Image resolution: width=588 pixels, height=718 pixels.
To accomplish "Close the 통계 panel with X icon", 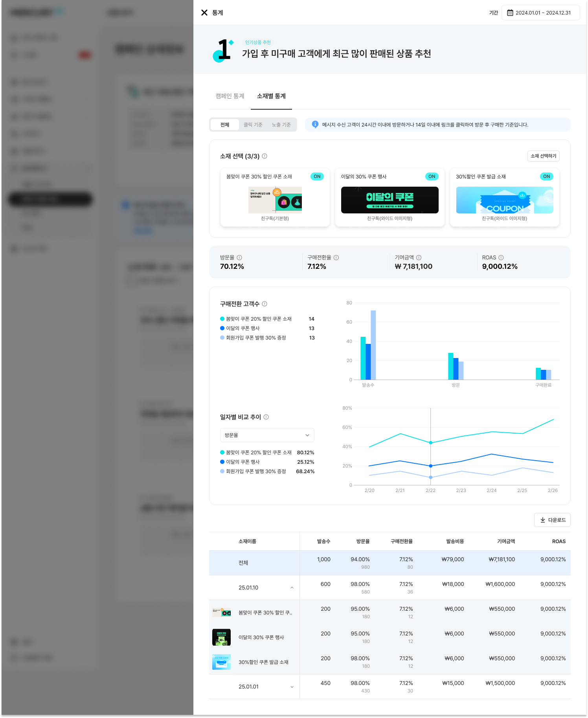I will click(204, 13).
